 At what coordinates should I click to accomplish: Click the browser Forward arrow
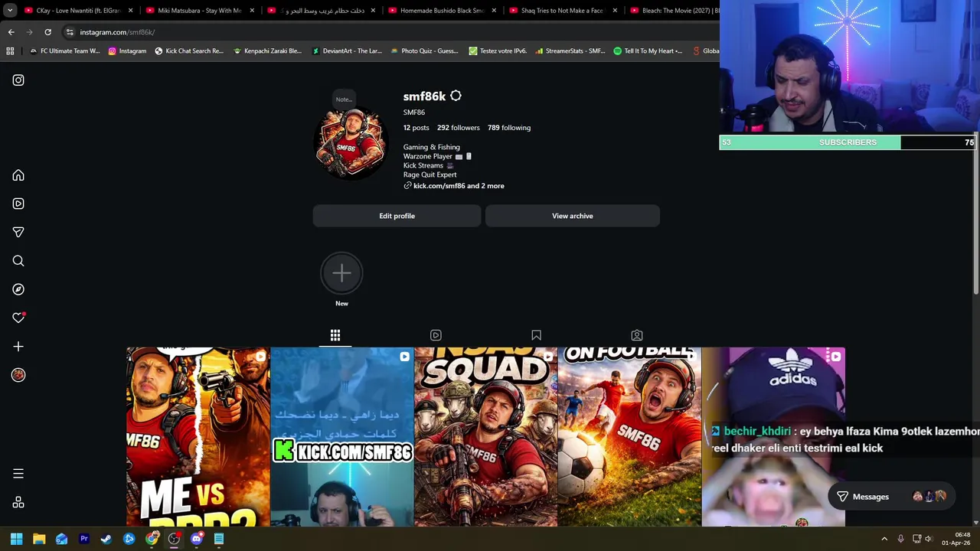coord(29,32)
